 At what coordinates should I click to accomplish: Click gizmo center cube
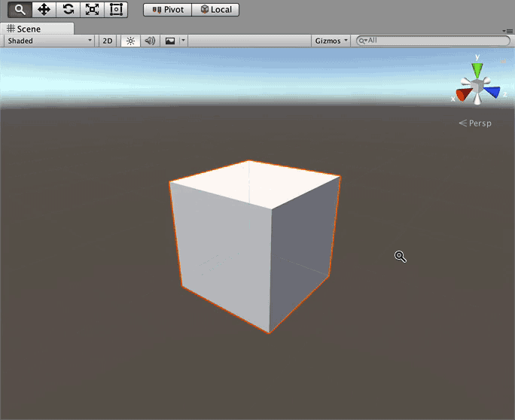coord(477,87)
